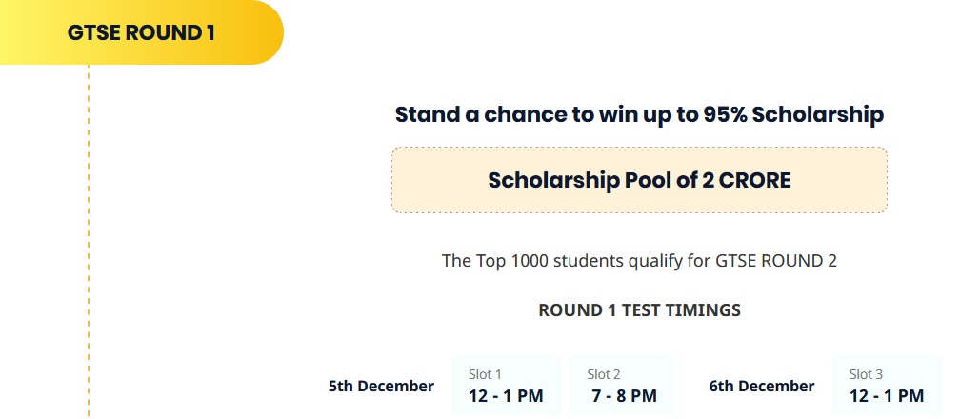The width and height of the screenshot is (980, 419).
Task: Click the 'Top 1000 students qualify' sentence
Action: (639, 260)
